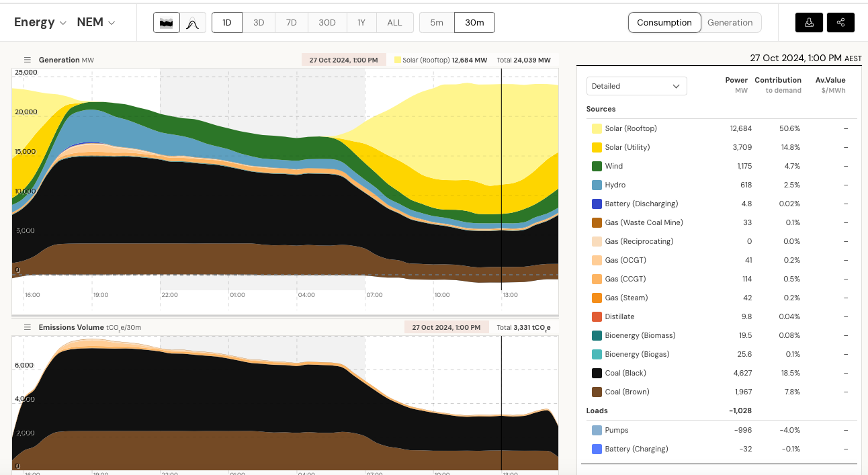The width and height of the screenshot is (868, 475).
Task: Select the 7D time range tab
Action: 292,22
